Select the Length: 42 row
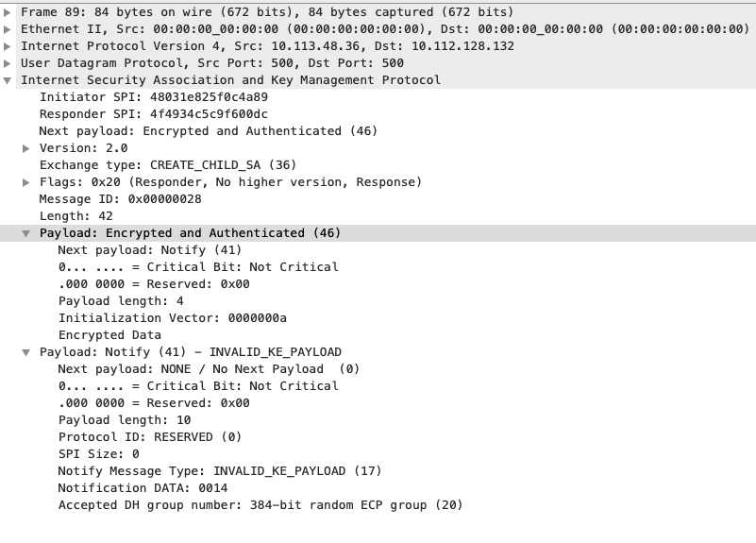Image resolution: width=756 pixels, height=543 pixels. pyautogui.click(x=76, y=216)
